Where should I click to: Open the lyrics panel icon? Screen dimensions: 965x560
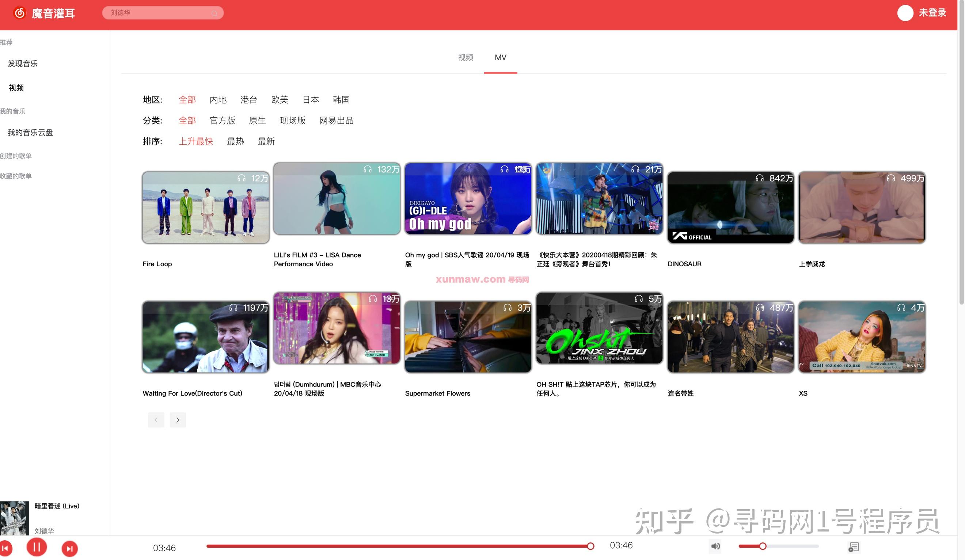pos(854,547)
